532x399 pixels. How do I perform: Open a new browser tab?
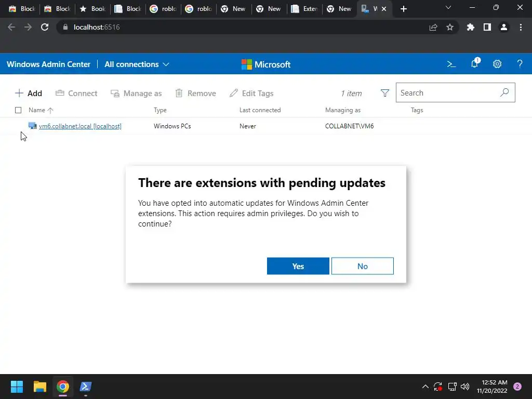403,9
